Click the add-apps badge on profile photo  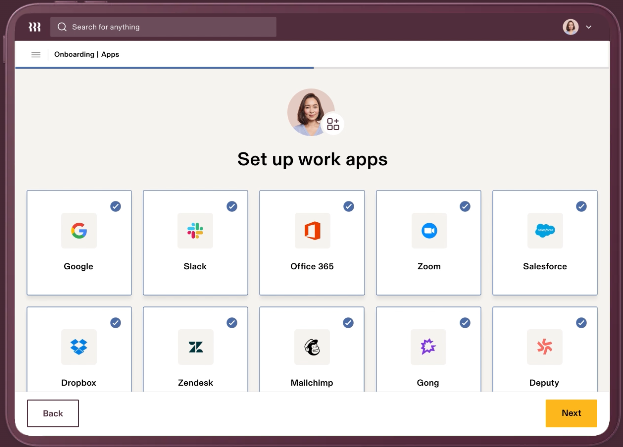click(333, 124)
